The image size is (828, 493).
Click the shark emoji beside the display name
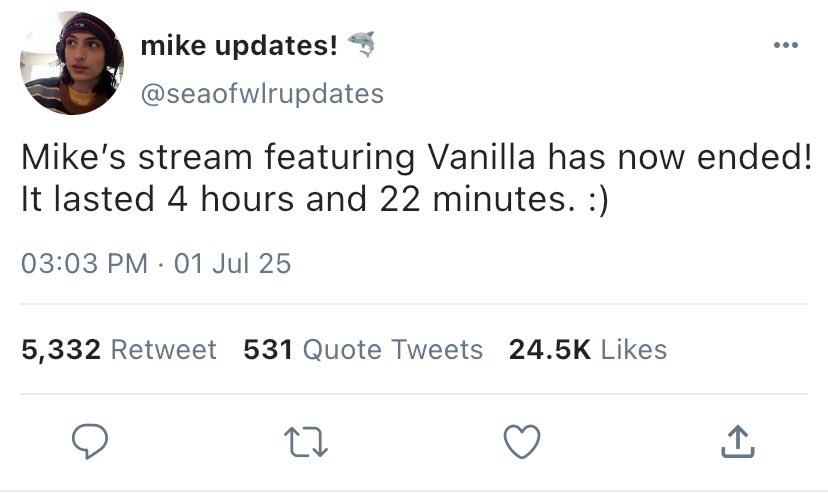click(x=360, y=44)
